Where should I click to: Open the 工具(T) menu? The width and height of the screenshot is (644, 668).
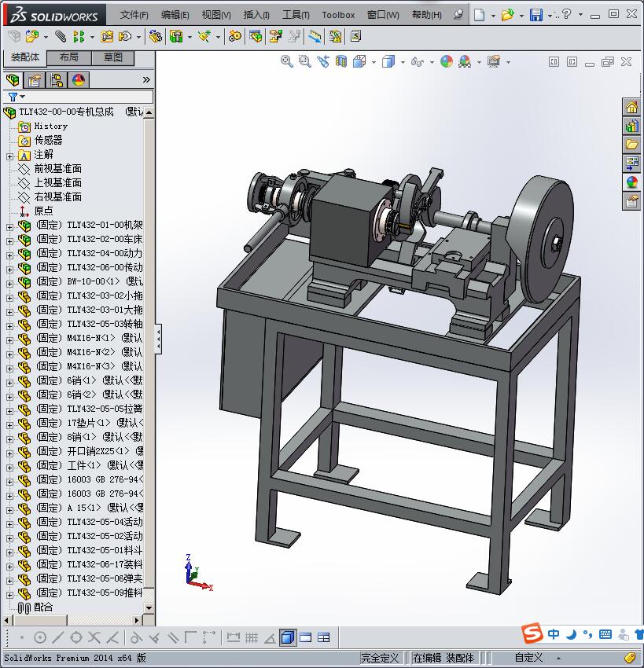296,15
